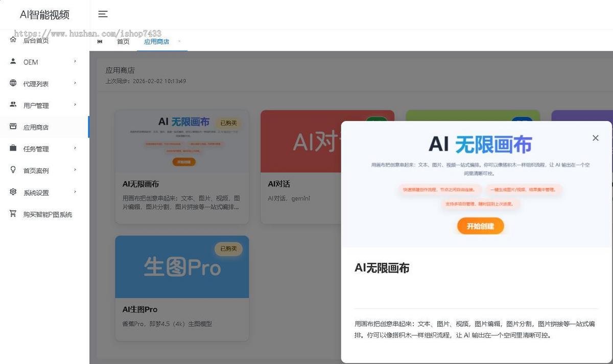Click the person icon beside OEM
The width and height of the screenshot is (613, 364).
pyautogui.click(x=13, y=61)
